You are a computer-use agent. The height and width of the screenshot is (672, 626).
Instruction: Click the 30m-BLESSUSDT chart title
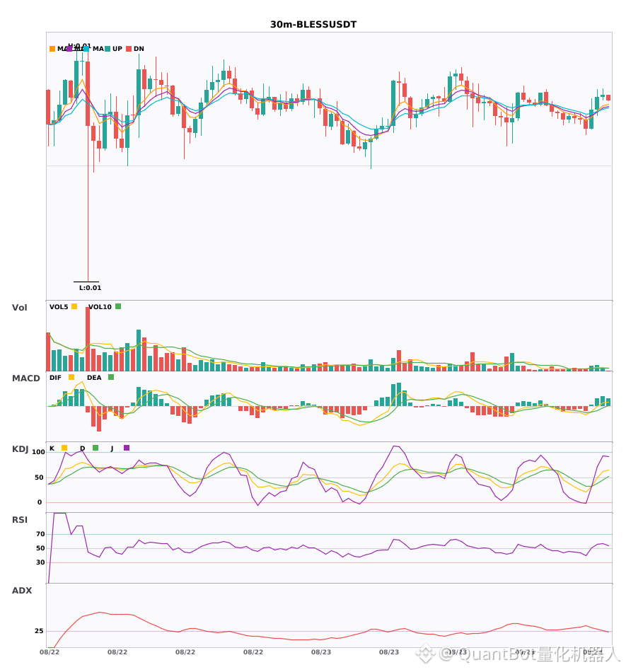click(x=313, y=25)
